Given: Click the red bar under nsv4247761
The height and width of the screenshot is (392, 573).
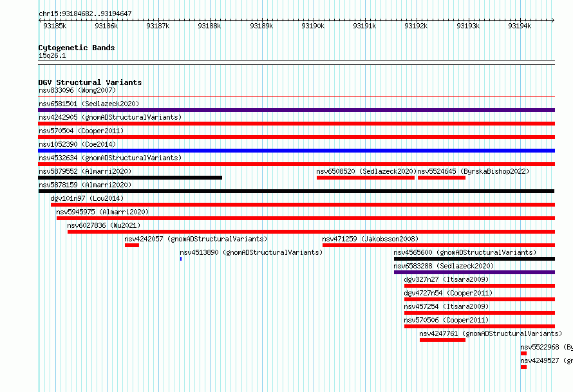Looking at the screenshot, I should 442,340.
